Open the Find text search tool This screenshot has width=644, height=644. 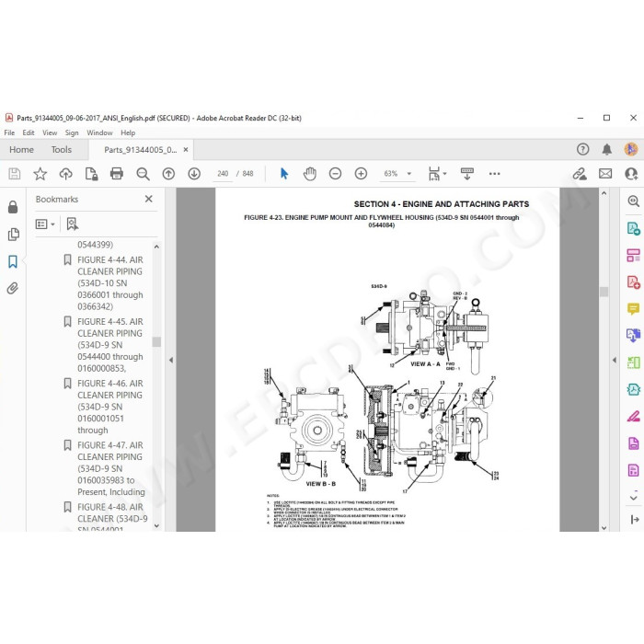tap(143, 174)
